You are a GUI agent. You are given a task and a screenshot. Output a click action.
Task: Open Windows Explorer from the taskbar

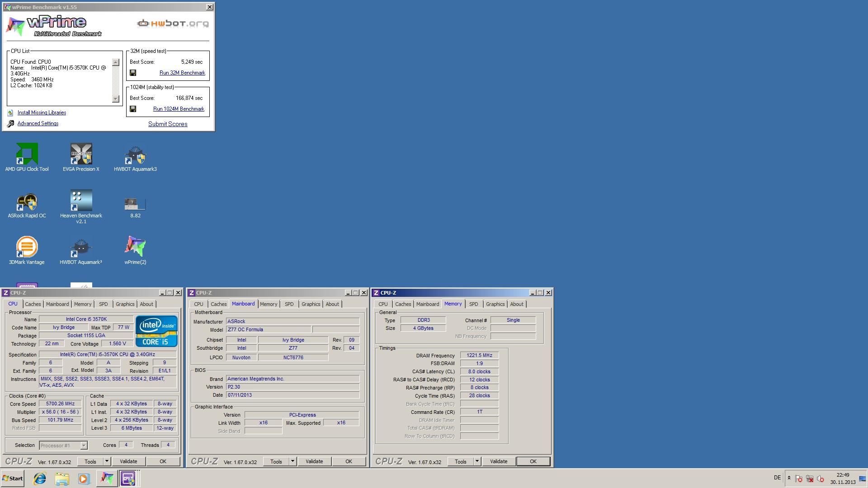coord(62,479)
